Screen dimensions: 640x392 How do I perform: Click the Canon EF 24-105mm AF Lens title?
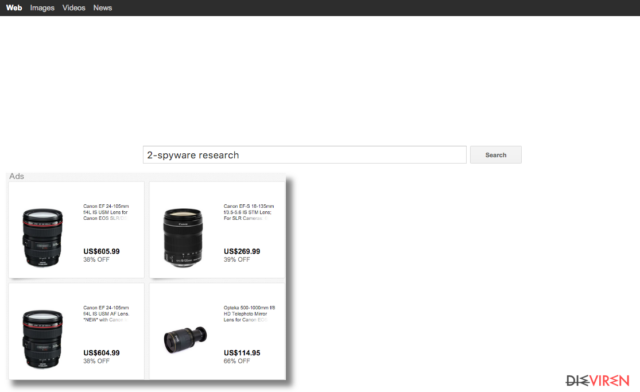(106, 314)
